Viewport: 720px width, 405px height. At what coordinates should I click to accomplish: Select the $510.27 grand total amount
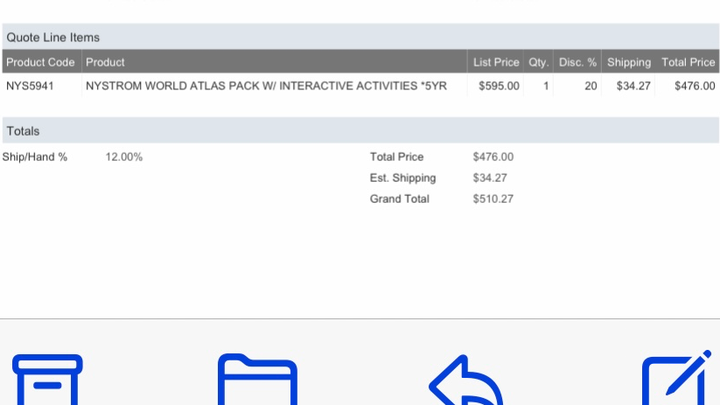pyautogui.click(x=493, y=199)
